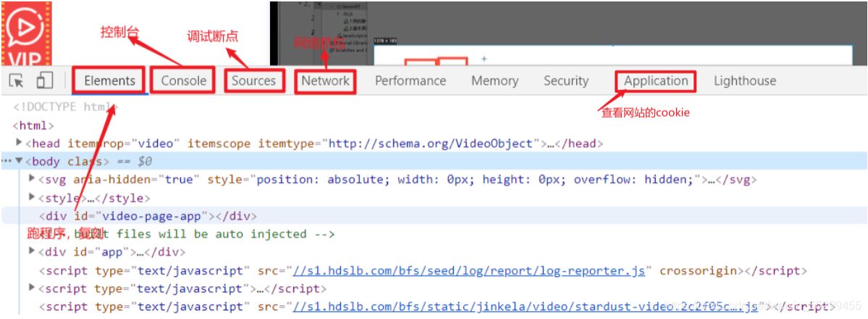Open the Sources tab
The height and width of the screenshot is (319, 868).
253,80
